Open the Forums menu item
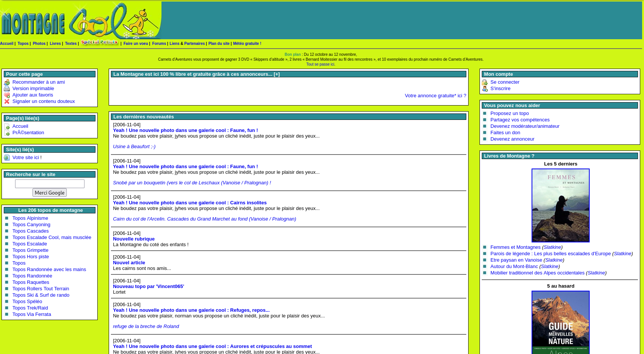Viewport: 644px width, 354px height. (159, 43)
